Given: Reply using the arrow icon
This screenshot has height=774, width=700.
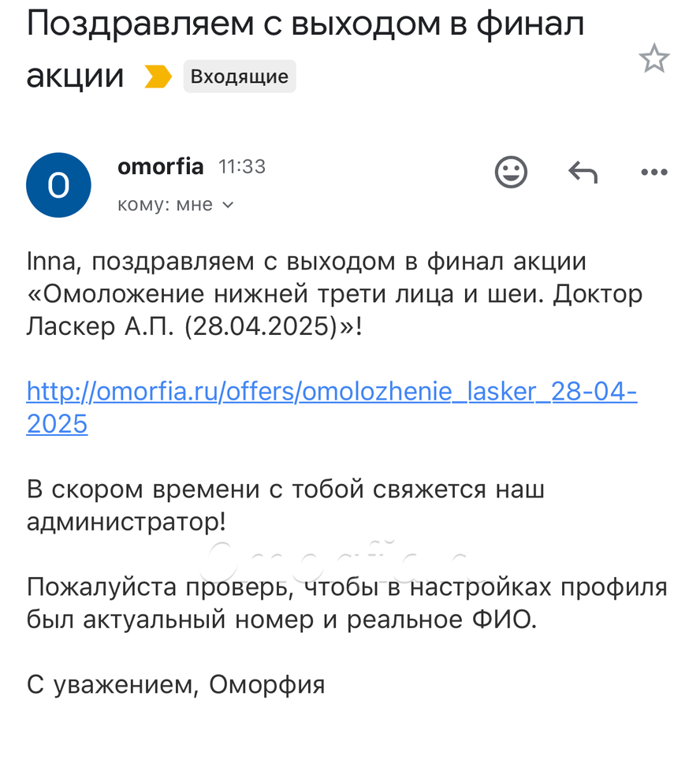Looking at the screenshot, I should (x=583, y=173).
